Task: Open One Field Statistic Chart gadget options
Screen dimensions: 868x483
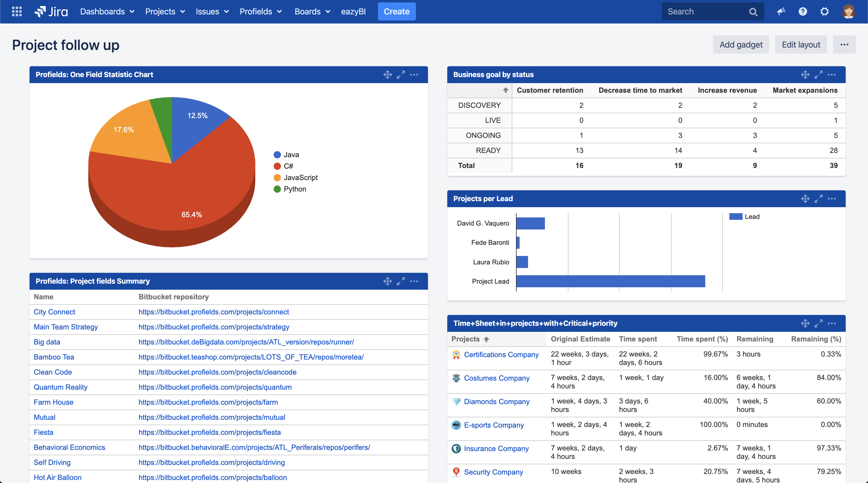Action: pos(414,75)
